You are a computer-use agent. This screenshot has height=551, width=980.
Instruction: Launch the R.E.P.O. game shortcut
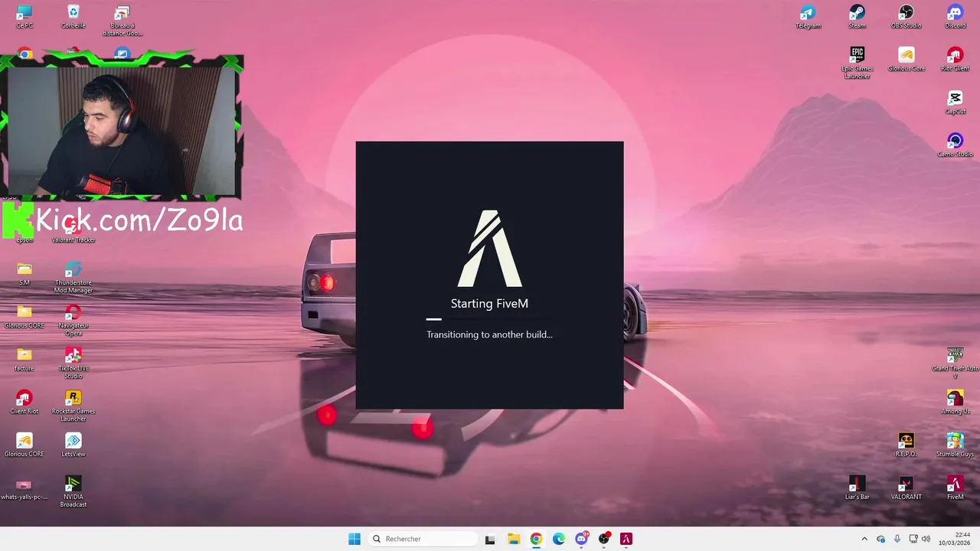pos(906,445)
